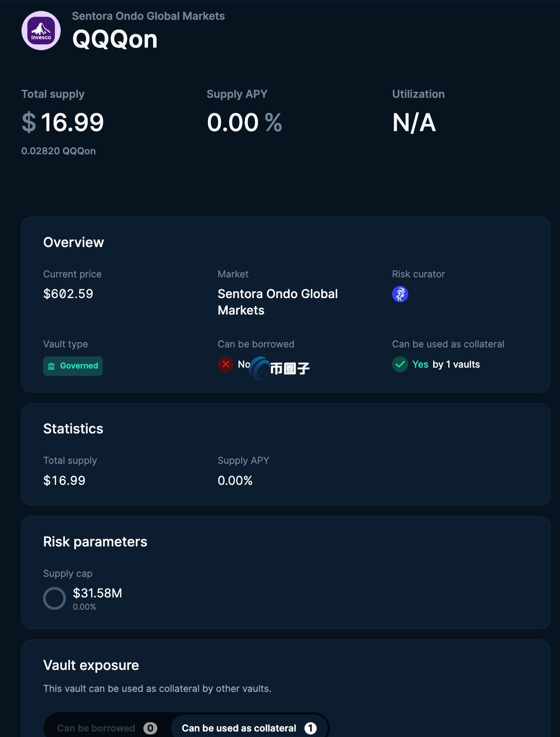
Task: Click the red X 'cannot be borrowed' icon
Action: coord(226,364)
